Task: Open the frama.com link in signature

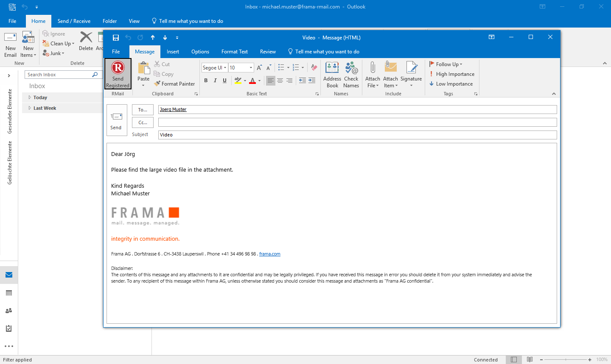Action: point(270,254)
